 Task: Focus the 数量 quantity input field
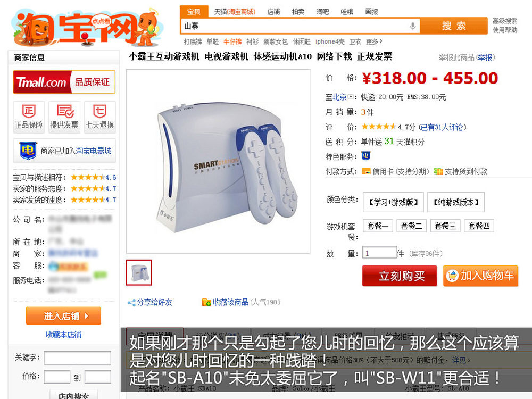379,253
